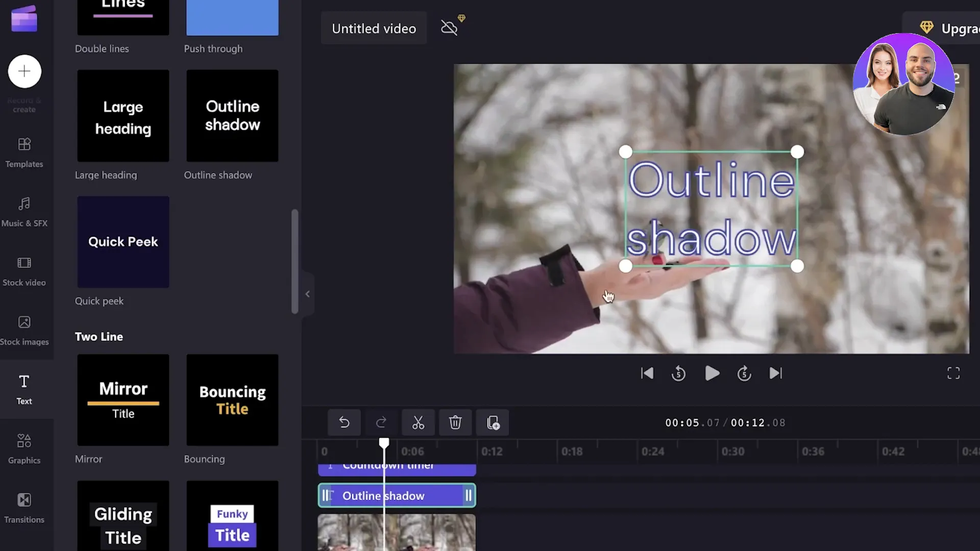Open the Stock video sidebar tab
Image resolution: width=980 pixels, height=551 pixels.
tap(24, 271)
